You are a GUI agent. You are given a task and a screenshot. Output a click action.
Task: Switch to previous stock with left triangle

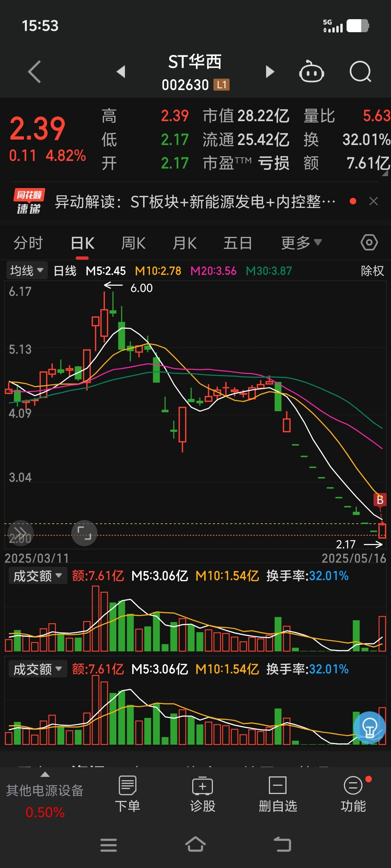pyautogui.click(x=121, y=72)
